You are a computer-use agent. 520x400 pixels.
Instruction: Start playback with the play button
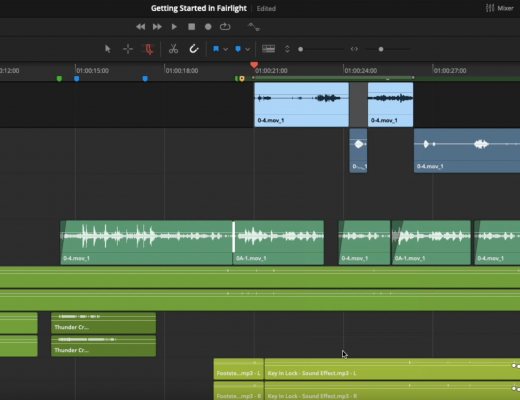tap(174, 27)
